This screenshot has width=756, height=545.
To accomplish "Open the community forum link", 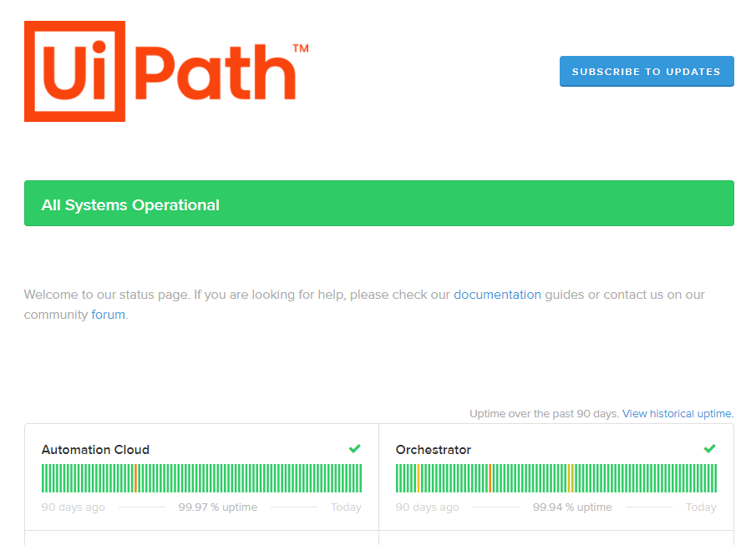I will (x=108, y=315).
